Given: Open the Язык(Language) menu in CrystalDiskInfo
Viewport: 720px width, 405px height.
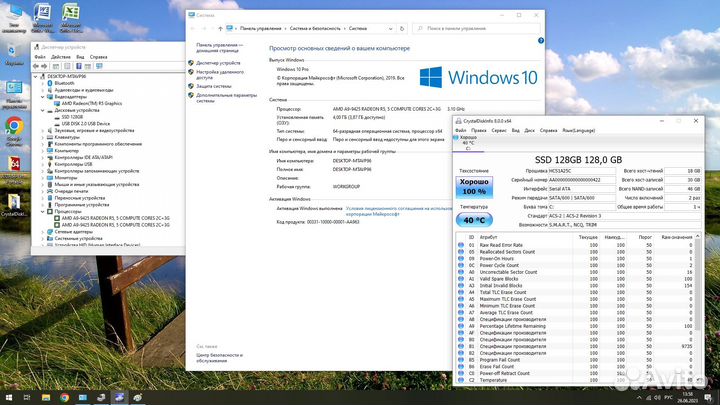Looking at the screenshot, I should pos(579,130).
